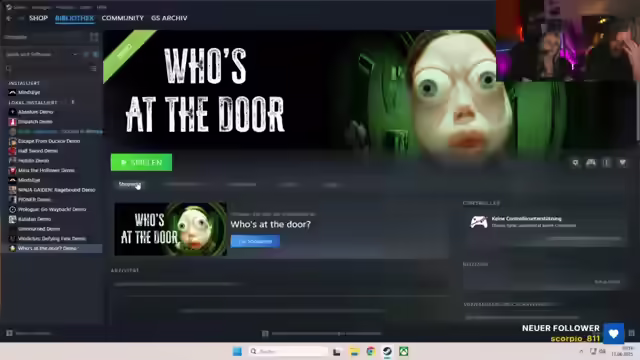
Task: Click the Shopseite link under Spielen
Action: [129, 184]
